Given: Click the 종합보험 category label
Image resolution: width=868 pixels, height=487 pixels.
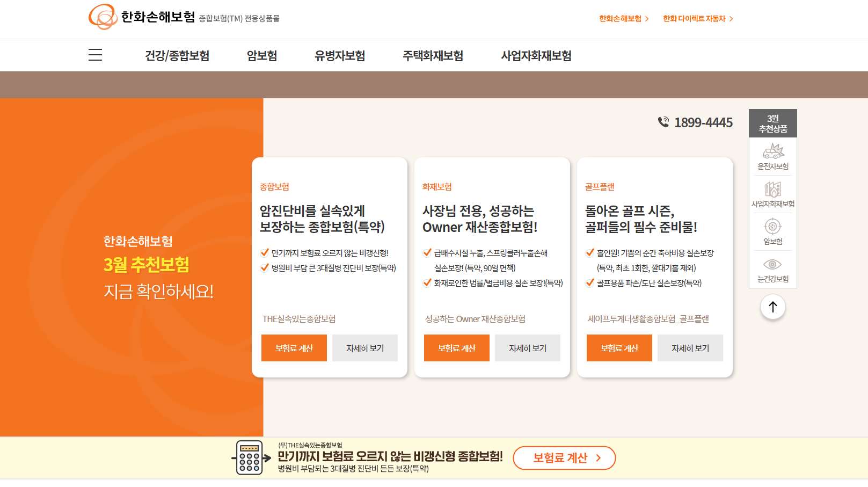Looking at the screenshot, I should coord(274,187).
